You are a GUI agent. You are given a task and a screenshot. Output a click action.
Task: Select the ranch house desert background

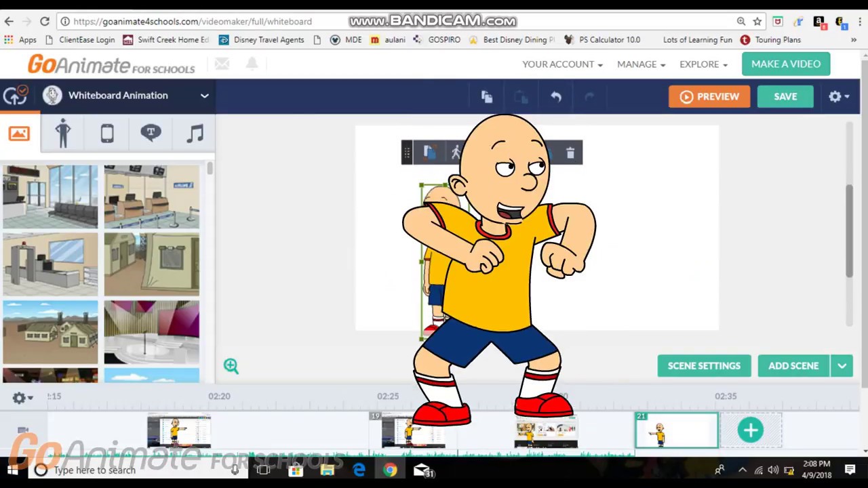click(50, 332)
